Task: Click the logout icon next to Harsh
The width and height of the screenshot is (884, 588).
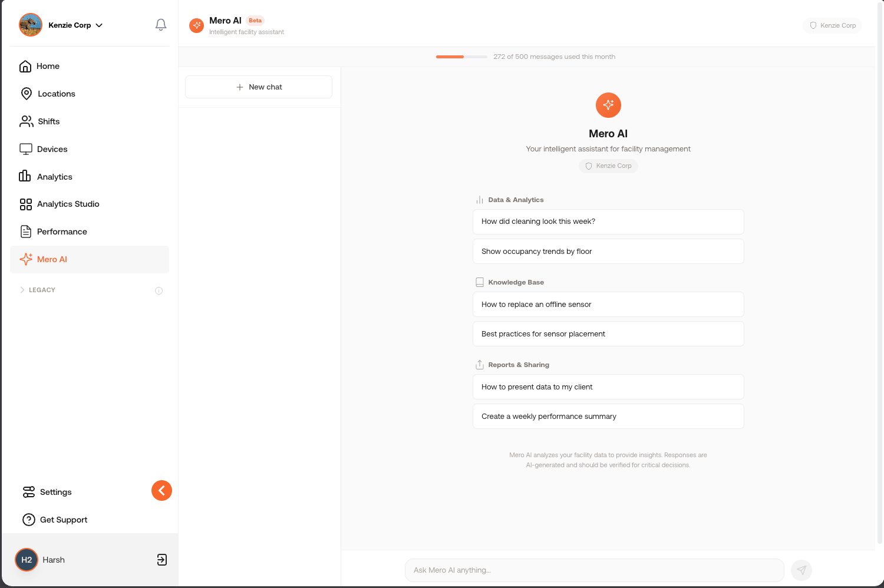Action: pyautogui.click(x=162, y=560)
